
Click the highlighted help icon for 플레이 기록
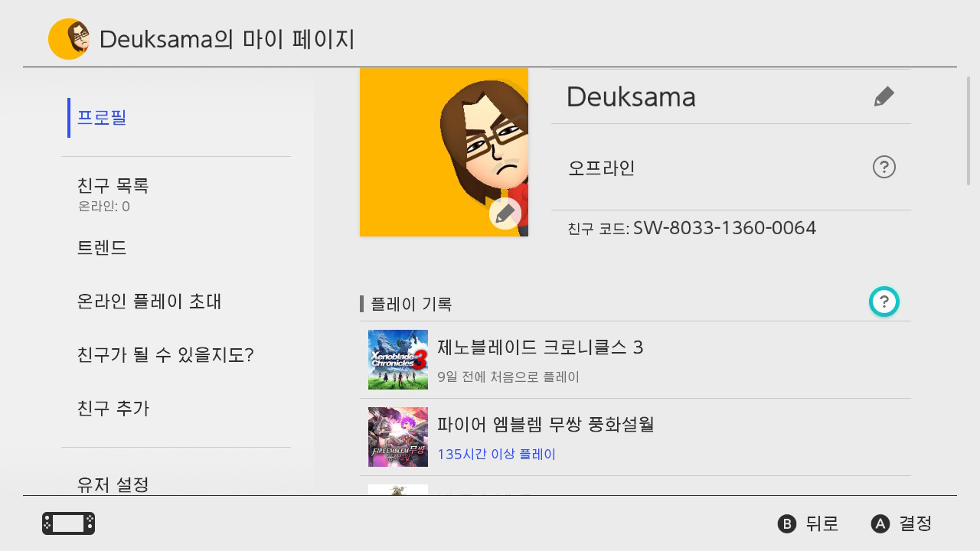click(884, 302)
